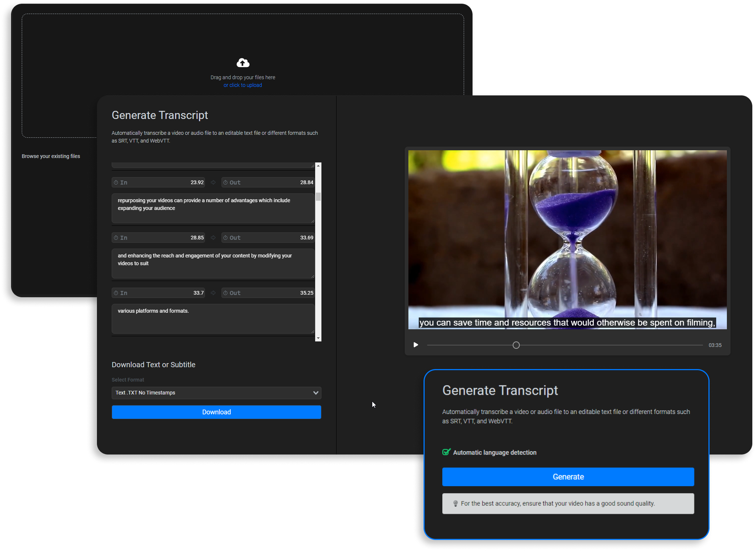Click the Generate button
The image size is (756, 551).
tap(568, 477)
